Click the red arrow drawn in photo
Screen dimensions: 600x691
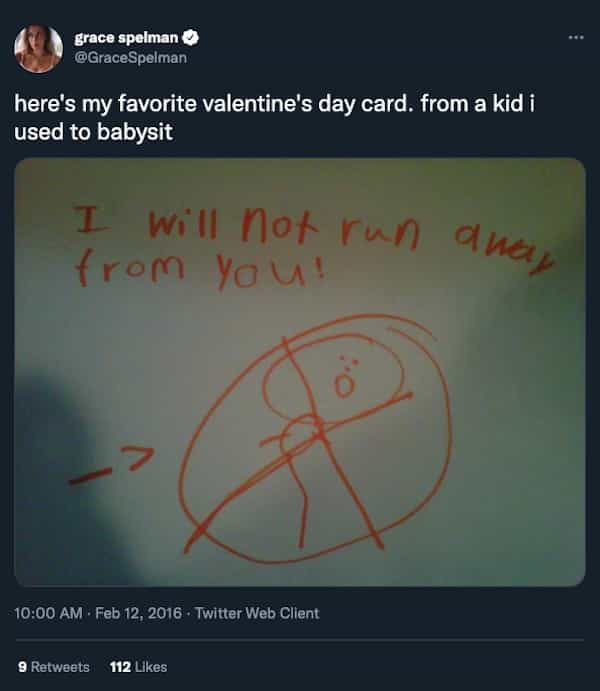[111, 465]
